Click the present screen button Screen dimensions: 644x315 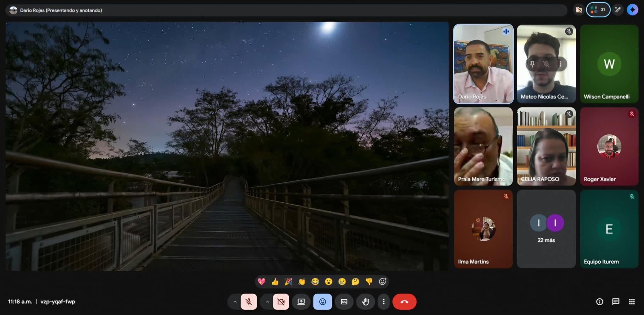tap(301, 302)
